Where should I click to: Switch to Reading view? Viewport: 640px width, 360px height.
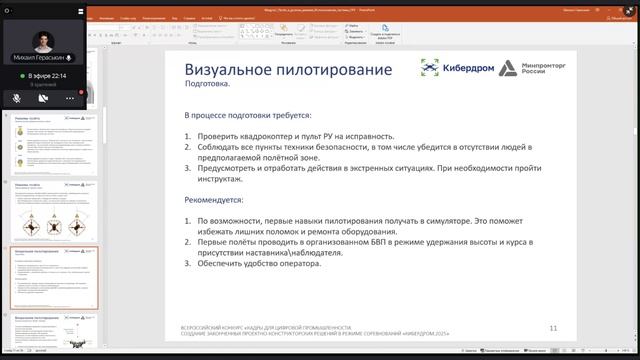(x=573, y=351)
